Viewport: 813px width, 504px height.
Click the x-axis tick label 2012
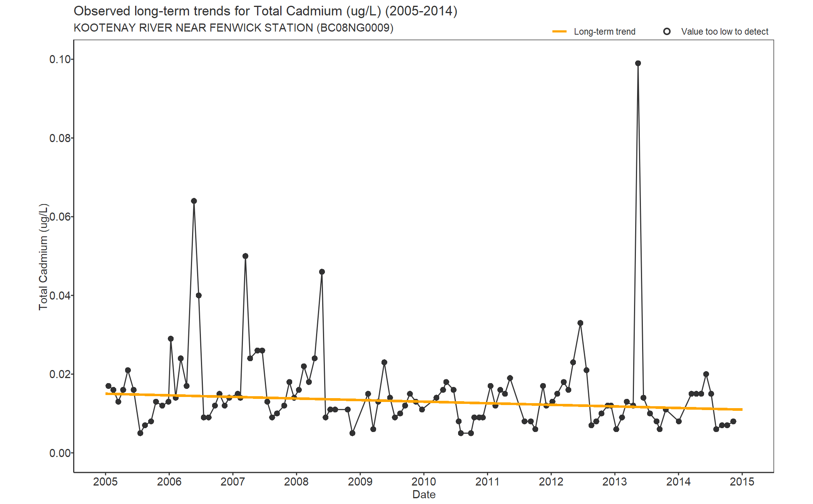click(551, 482)
